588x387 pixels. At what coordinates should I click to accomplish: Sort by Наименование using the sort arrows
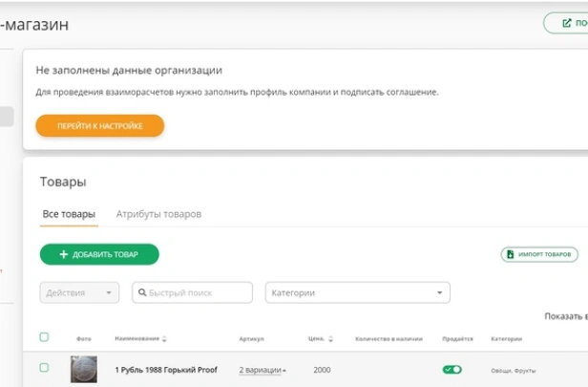164,339
